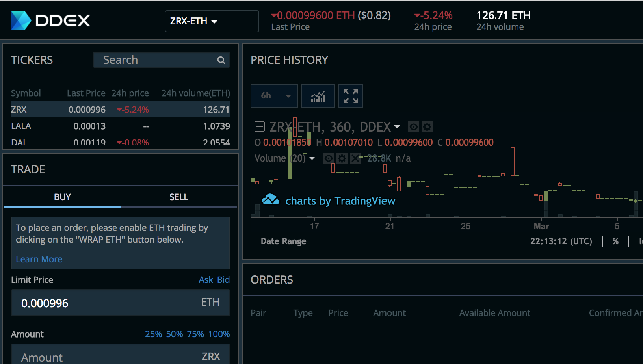Set limit price using the Bid button

click(223, 280)
